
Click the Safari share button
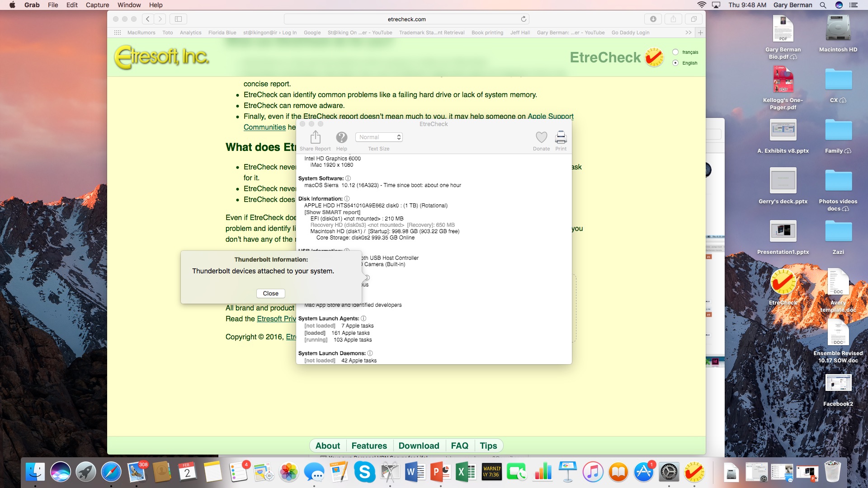(673, 19)
